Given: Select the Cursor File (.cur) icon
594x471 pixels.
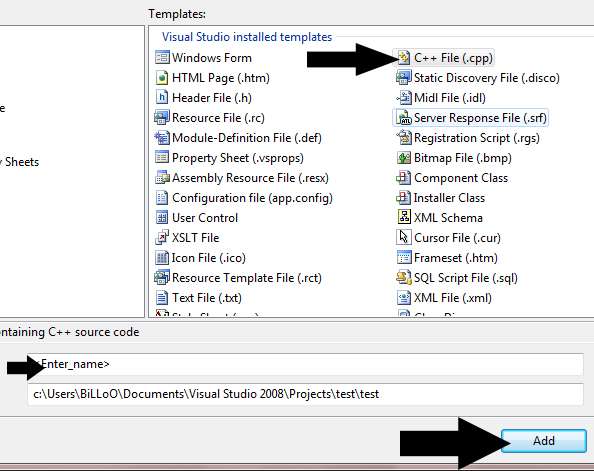Looking at the screenshot, I should click(x=404, y=237).
